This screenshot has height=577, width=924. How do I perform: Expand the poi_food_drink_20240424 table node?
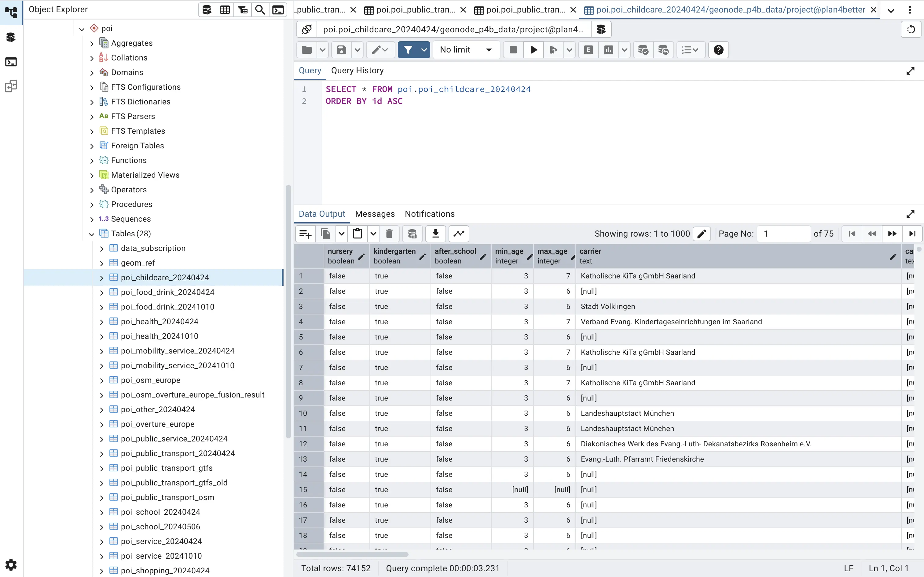[101, 293]
